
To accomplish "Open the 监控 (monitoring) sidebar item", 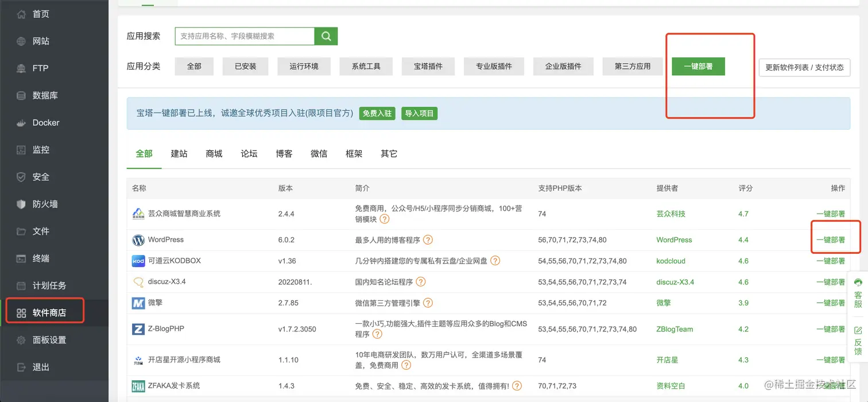I will [x=40, y=149].
